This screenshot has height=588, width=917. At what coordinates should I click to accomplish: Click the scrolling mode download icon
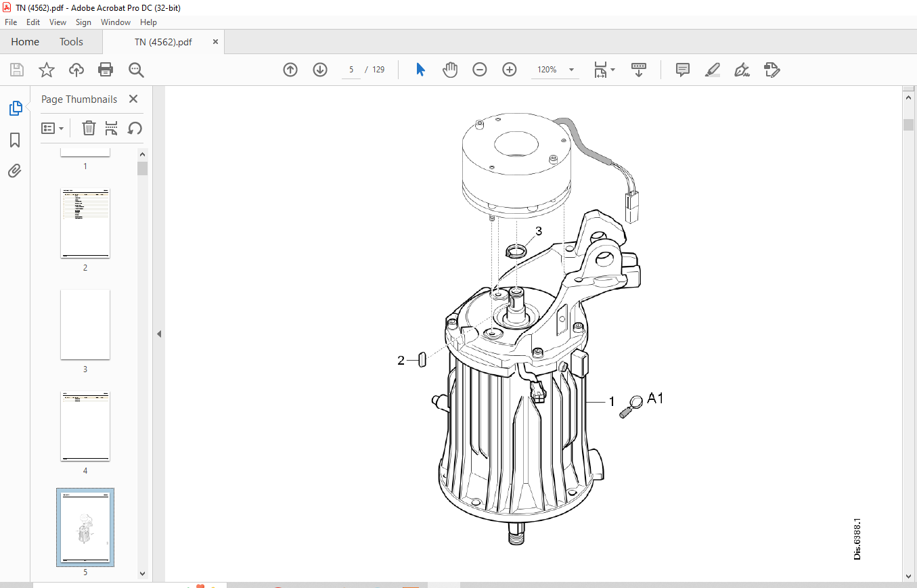pos(639,70)
